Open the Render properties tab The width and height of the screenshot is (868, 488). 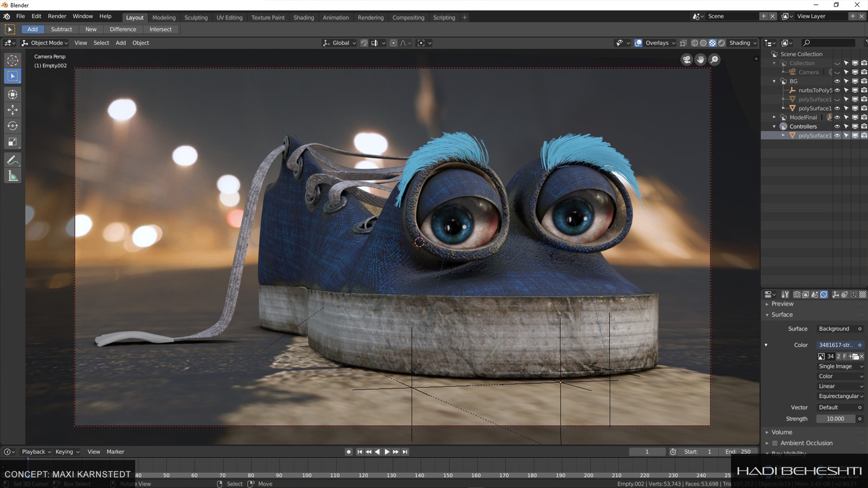797,294
